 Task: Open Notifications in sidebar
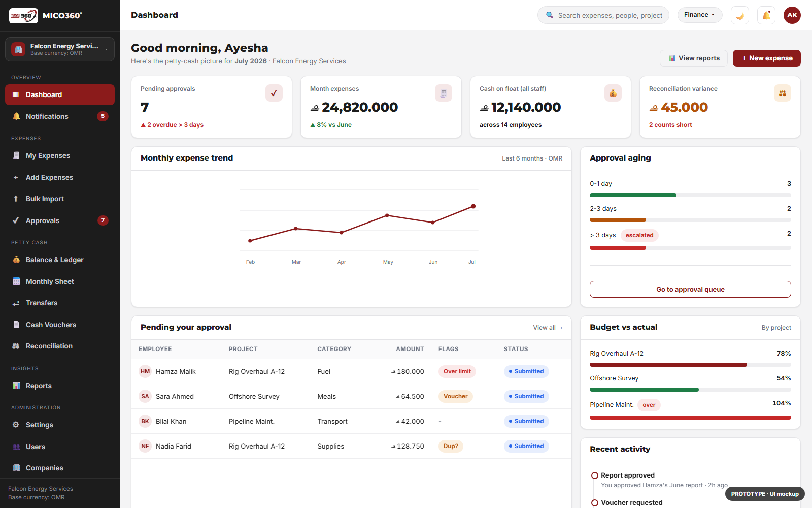tap(60, 116)
